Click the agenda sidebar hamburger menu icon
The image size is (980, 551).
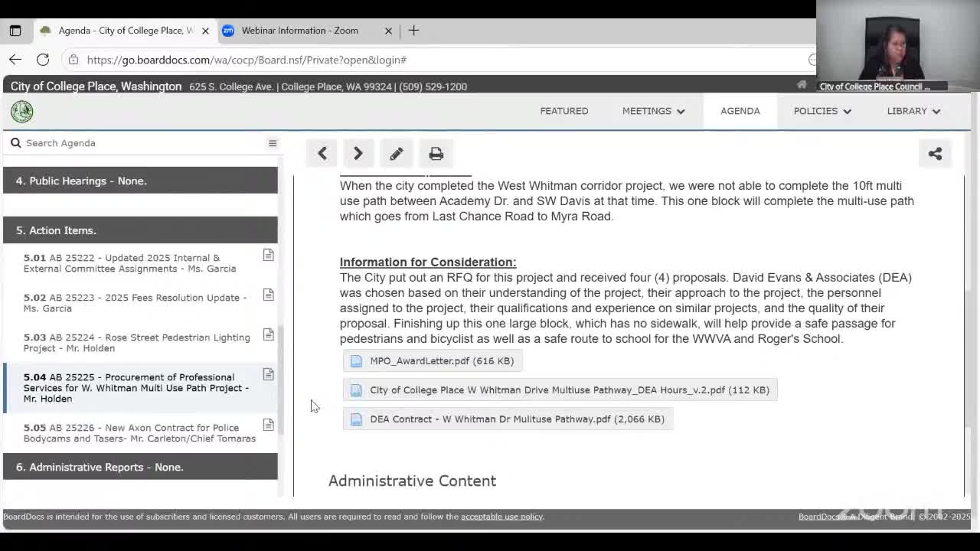(272, 143)
